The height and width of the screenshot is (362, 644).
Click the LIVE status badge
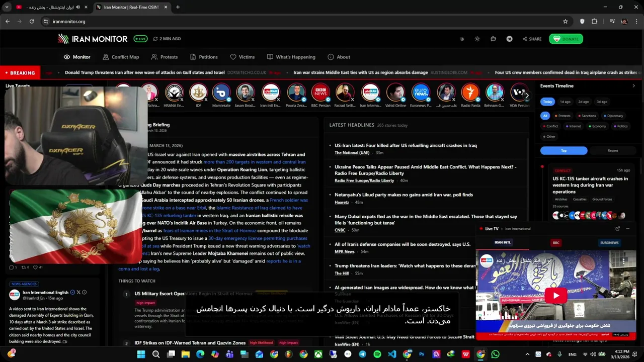140,39
